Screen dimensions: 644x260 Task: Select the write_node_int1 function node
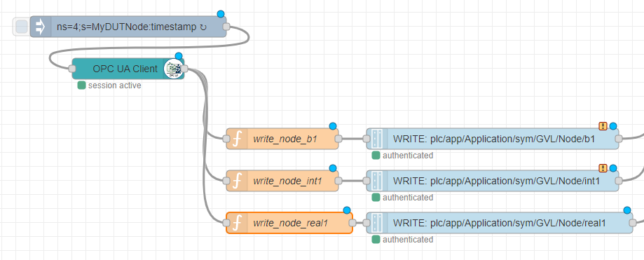pyautogui.click(x=282, y=181)
